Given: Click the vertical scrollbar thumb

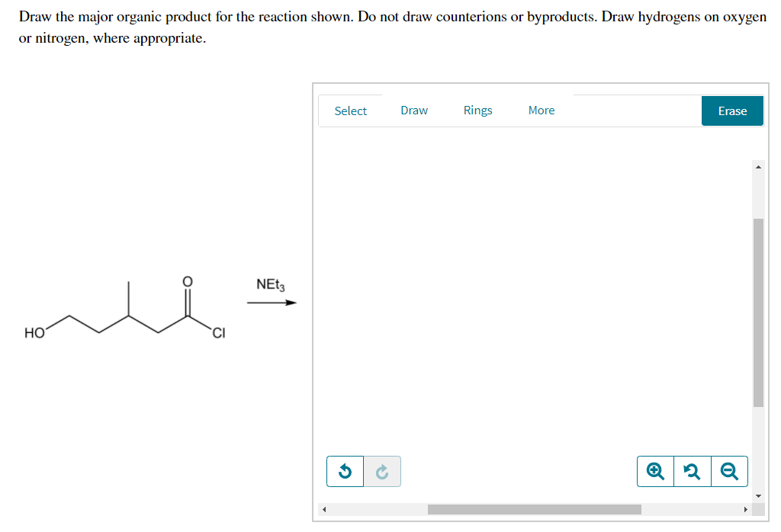Looking at the screenshot, I should [758, 312].
